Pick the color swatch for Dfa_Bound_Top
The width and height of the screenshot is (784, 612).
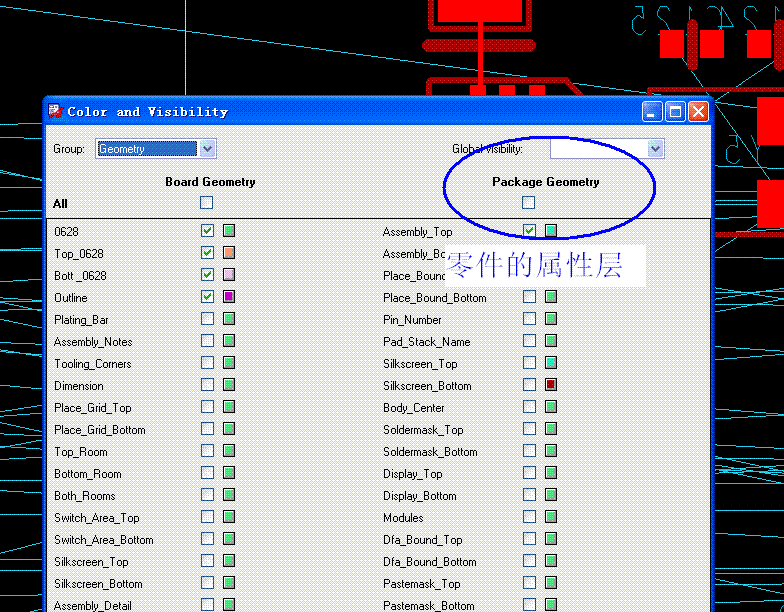[x=551, y=538]
